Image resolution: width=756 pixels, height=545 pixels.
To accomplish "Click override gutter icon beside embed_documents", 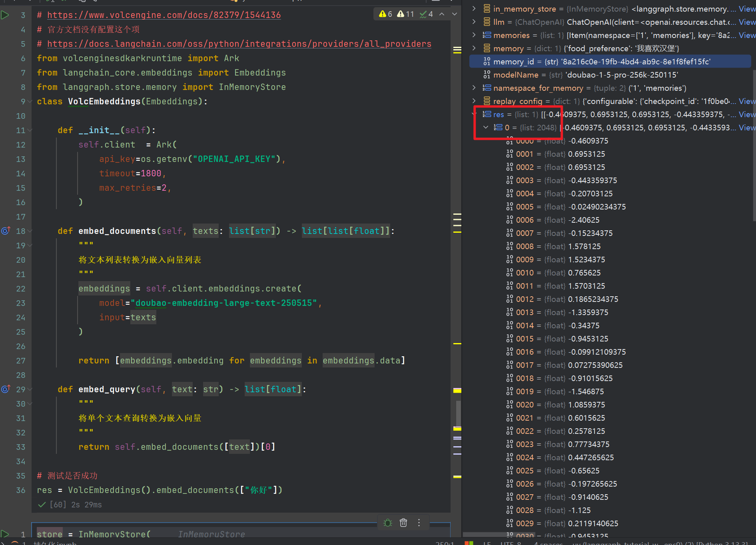I will pyautogui.click(x=6, y=231).
